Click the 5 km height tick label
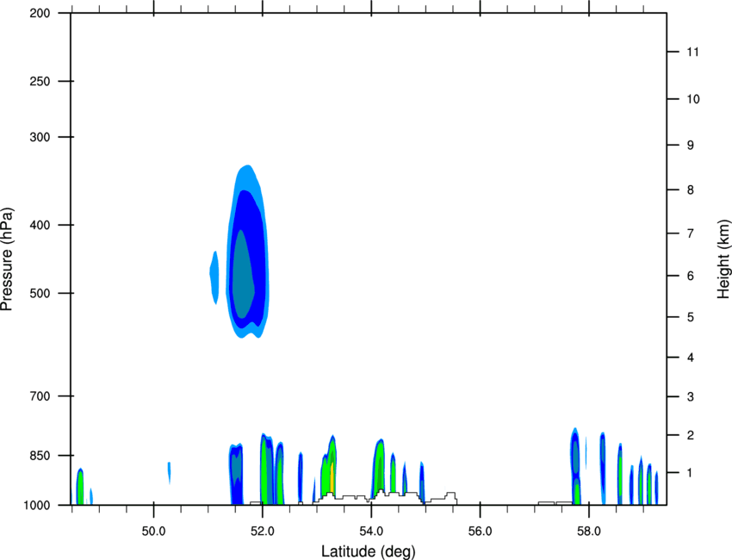This screenshot has width=732, height=560. [690, 318]
